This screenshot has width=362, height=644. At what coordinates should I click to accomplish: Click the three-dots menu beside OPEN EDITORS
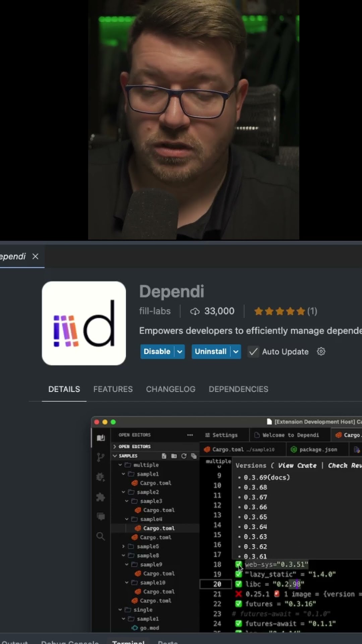click(x=190, y=435)
